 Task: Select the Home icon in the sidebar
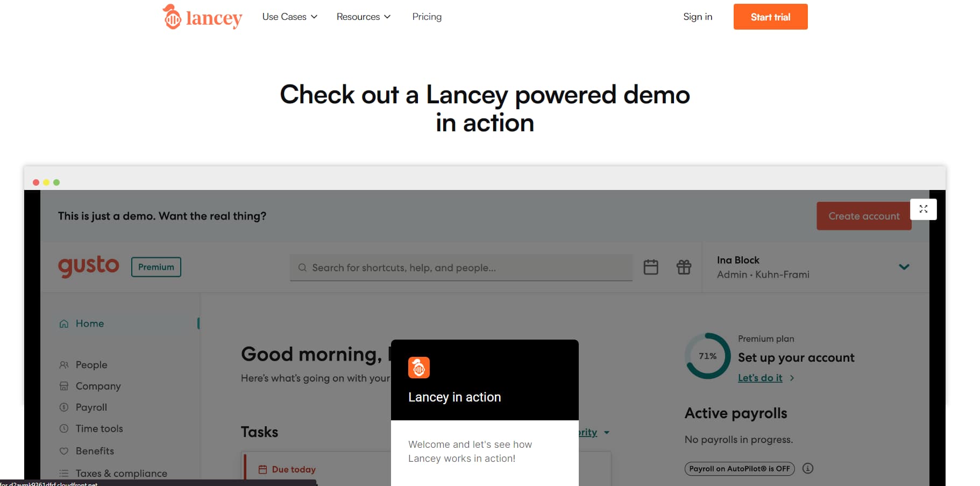pos(64,323)
